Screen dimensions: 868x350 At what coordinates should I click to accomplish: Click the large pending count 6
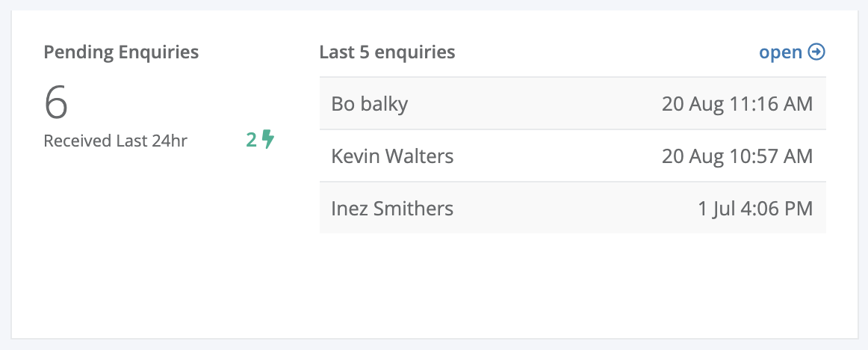coord(56,103)
